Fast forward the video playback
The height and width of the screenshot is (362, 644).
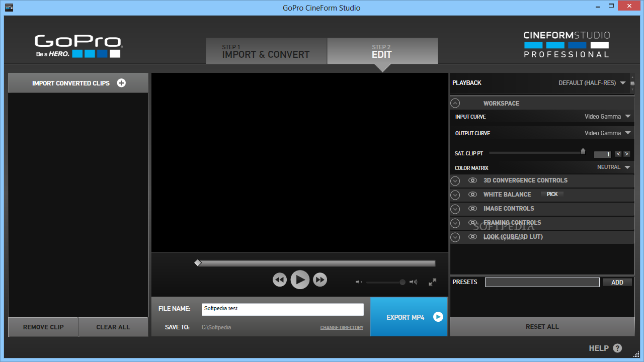point(320,280)
